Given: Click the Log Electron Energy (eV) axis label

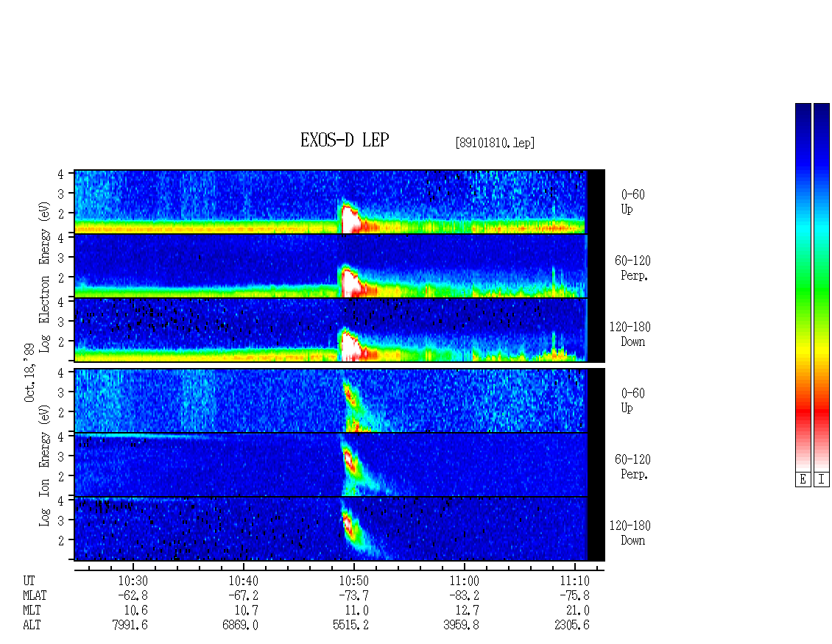Looking at the screenshot, I should pyautogui.click(x=44, y=277).
